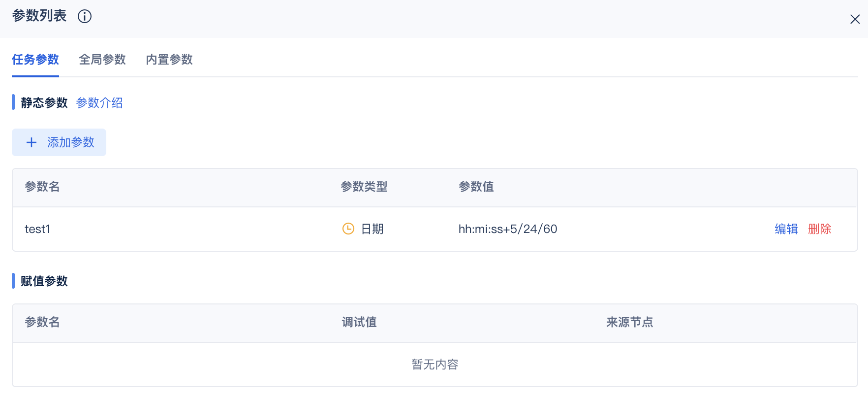868x400 pixels.
Task: Edit the test1 parameter via 编辑
Action: pos(786,229)
